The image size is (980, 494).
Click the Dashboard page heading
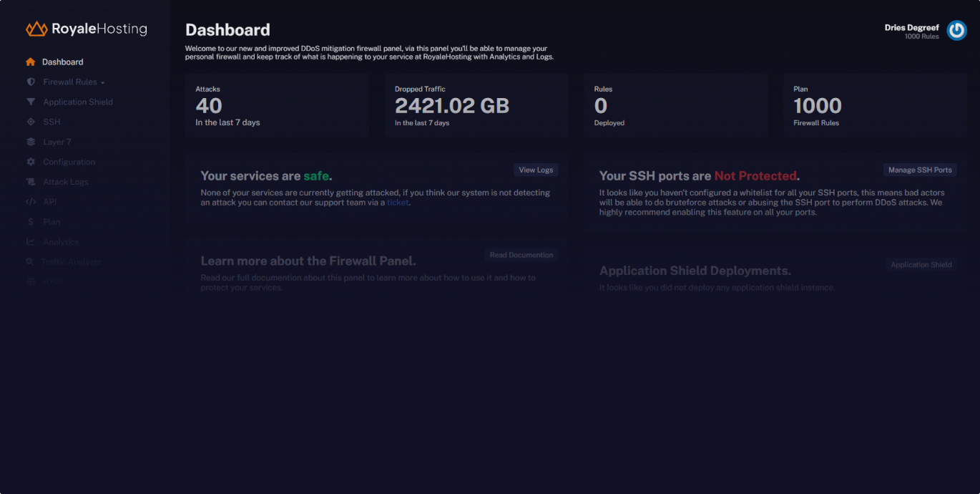[x=227, y=30]
